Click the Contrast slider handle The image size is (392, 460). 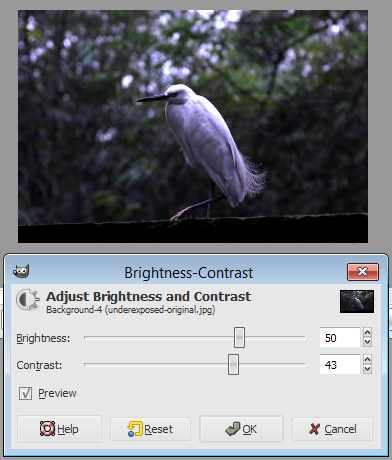click(x=233, y=364)
